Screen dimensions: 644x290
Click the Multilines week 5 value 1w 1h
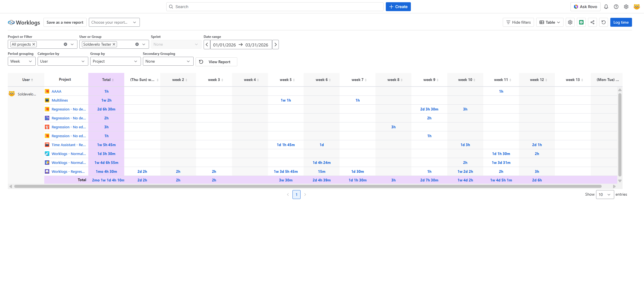point(286,100)
